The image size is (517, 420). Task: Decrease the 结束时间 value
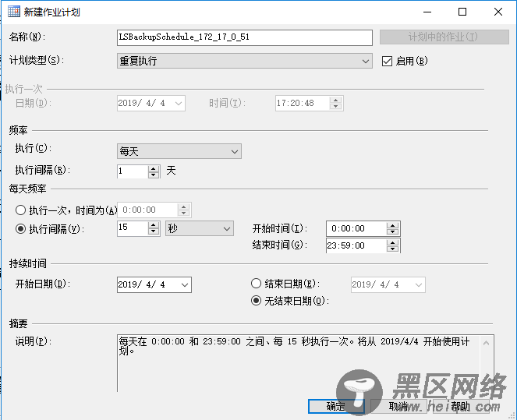coord(393,249)
